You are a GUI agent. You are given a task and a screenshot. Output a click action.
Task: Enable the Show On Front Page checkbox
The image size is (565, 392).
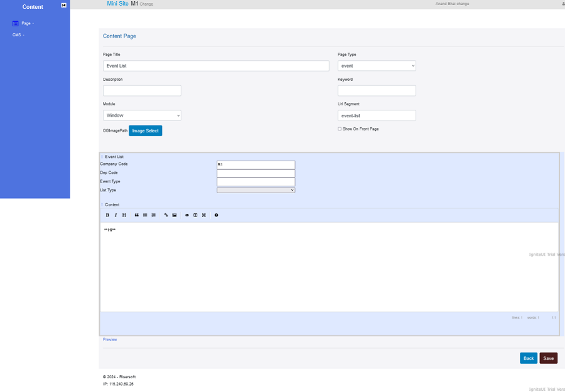(340, 129)
